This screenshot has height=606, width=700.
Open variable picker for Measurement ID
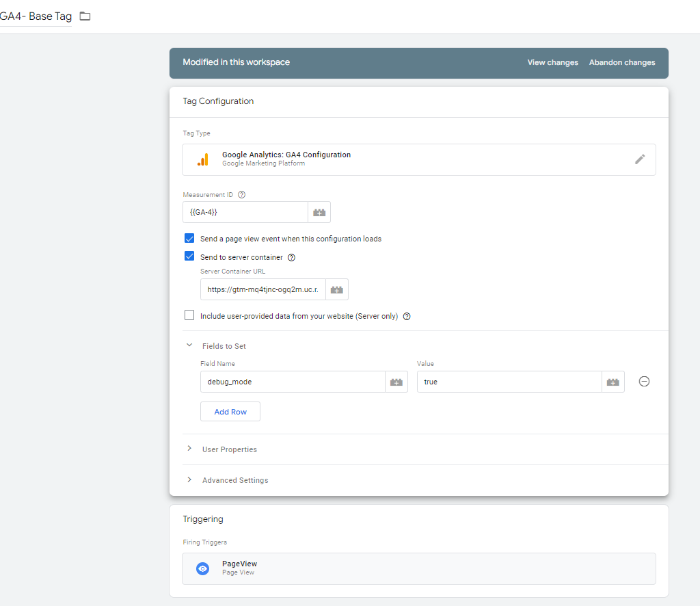click(x=319, y=212)
